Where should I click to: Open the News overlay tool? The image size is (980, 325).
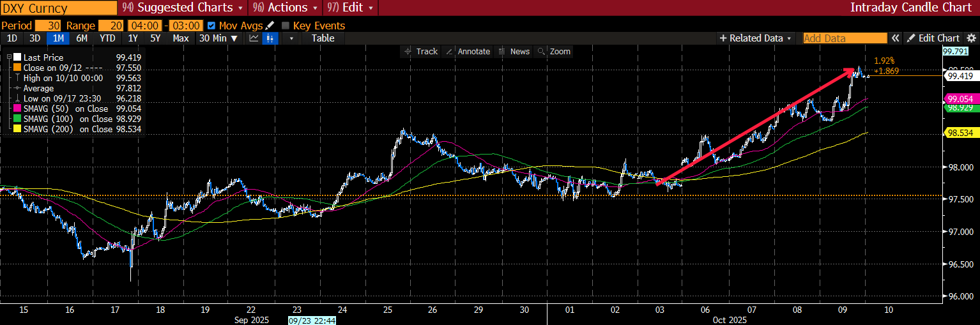coord(514,51)
